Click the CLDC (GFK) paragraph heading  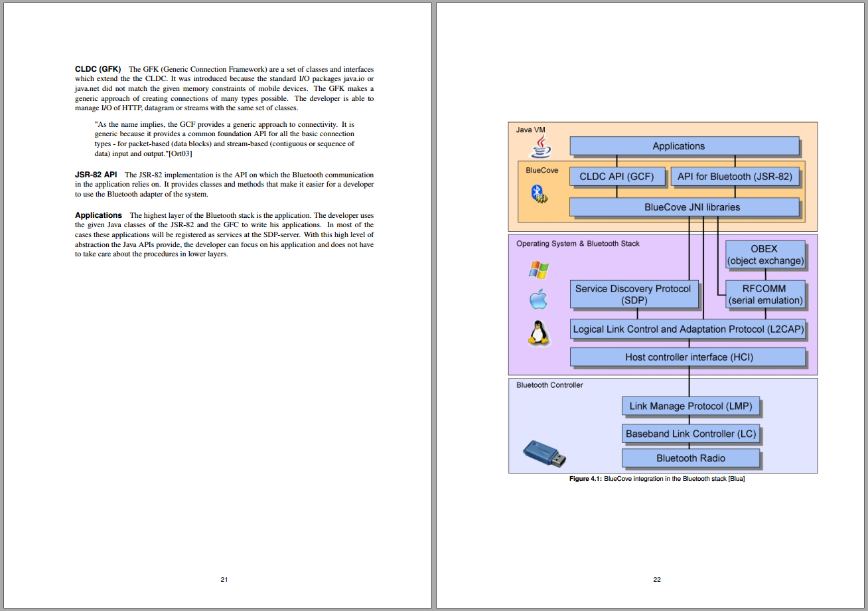click(x=98, y=69)
